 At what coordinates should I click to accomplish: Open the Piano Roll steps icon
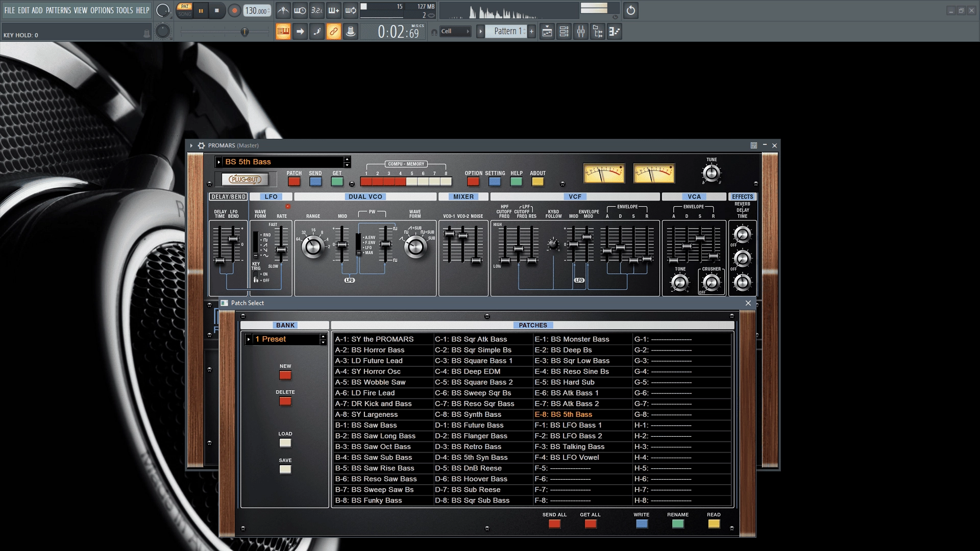point(615,32)
